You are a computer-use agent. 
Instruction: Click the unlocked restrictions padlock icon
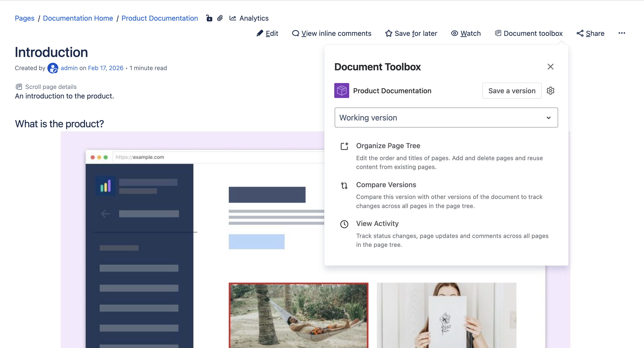coord(209,18)
